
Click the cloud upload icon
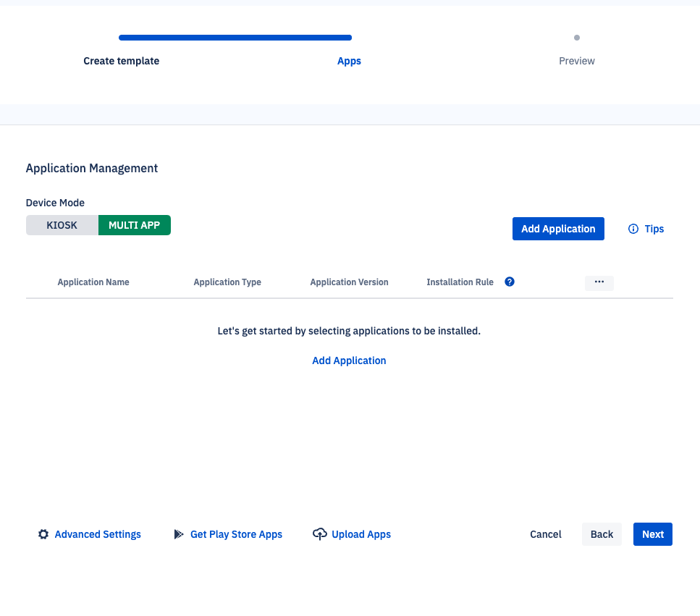tap(320, 534)
